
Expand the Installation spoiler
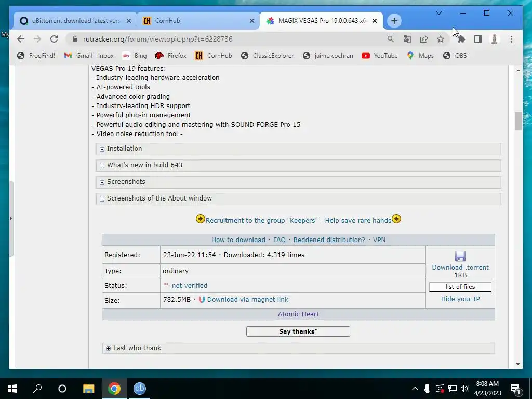298,149
